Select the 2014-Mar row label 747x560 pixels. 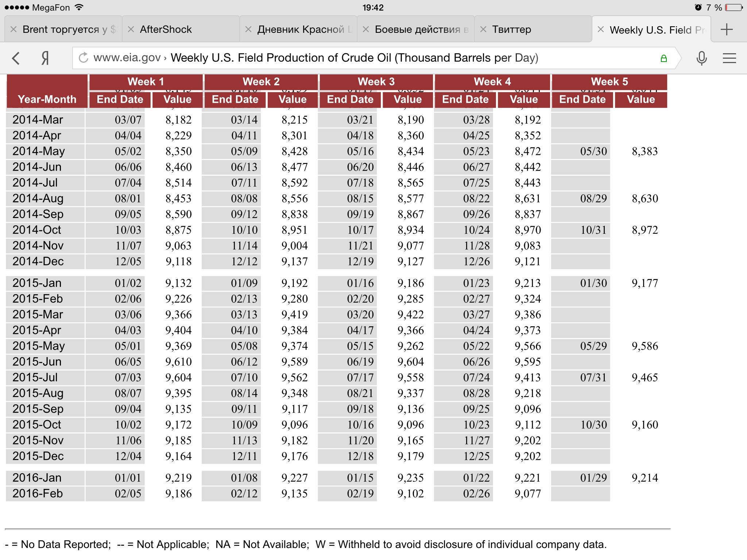(38, 120)
